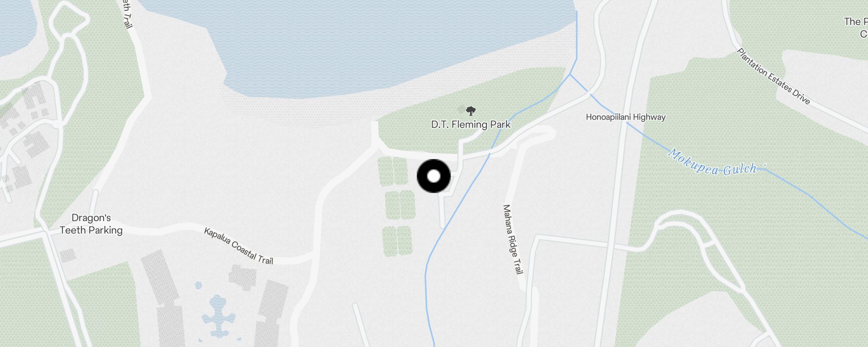
Task: Click the bottom pair of green courts
Action: (397, 241)
